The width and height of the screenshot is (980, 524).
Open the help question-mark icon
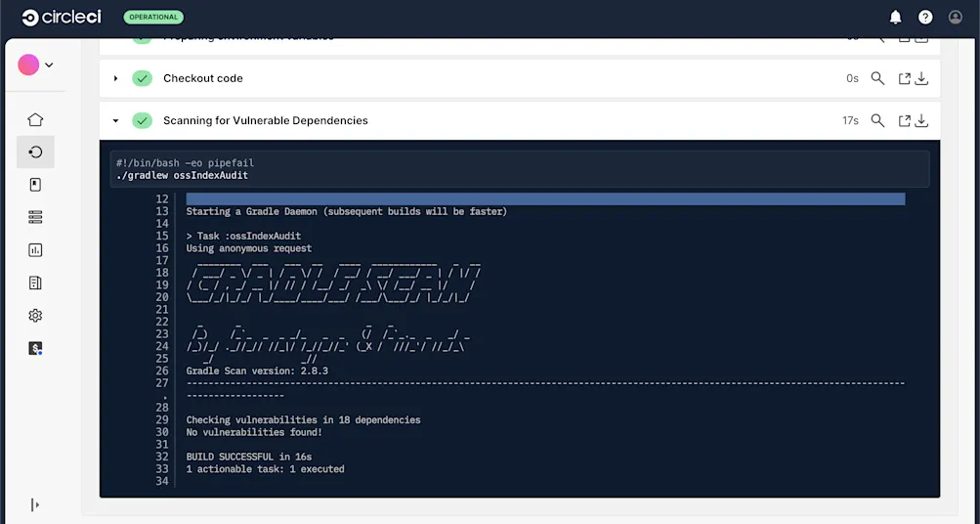925,18
